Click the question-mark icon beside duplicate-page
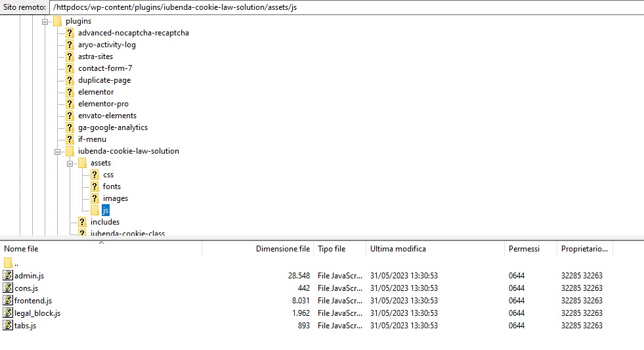The height and width of the screenshot is (350, 644). 70,80
